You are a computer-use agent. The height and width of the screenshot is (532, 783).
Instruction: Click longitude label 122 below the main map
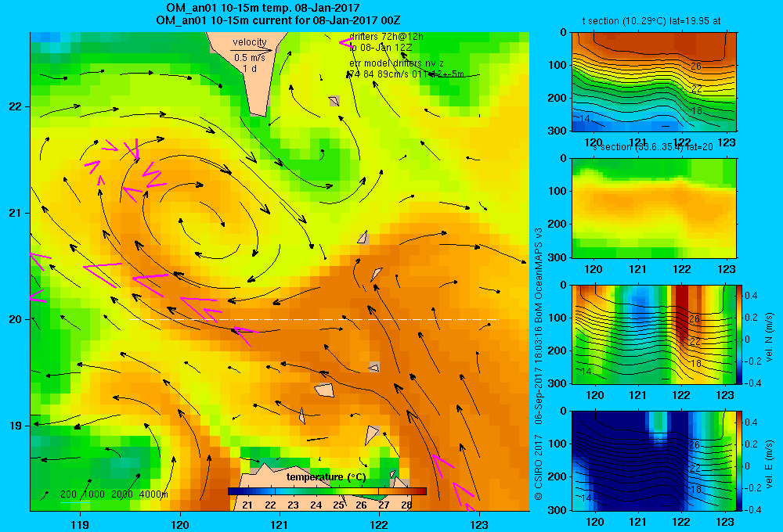[x=379, y=524]
